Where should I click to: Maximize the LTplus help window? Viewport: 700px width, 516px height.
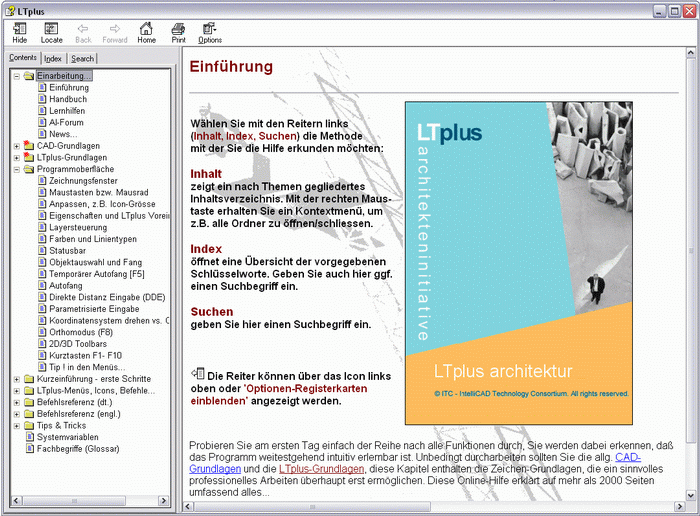click(675, 11)
